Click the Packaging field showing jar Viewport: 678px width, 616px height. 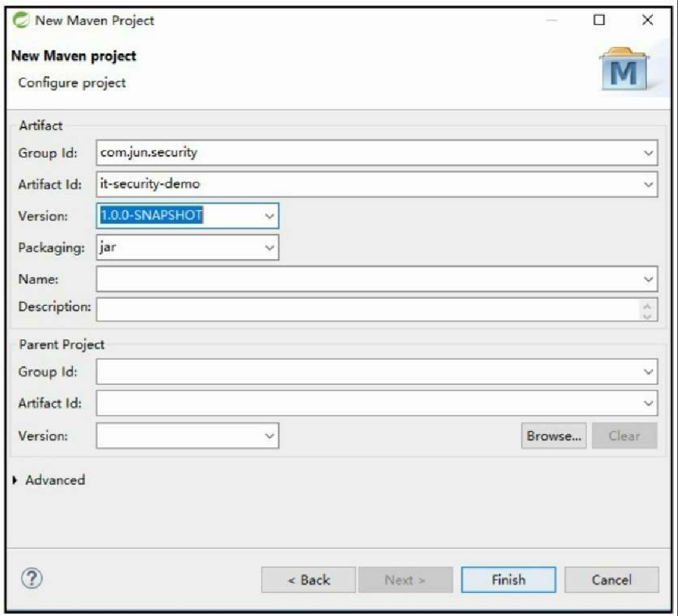pyautogui.click(x=188, y=248)
